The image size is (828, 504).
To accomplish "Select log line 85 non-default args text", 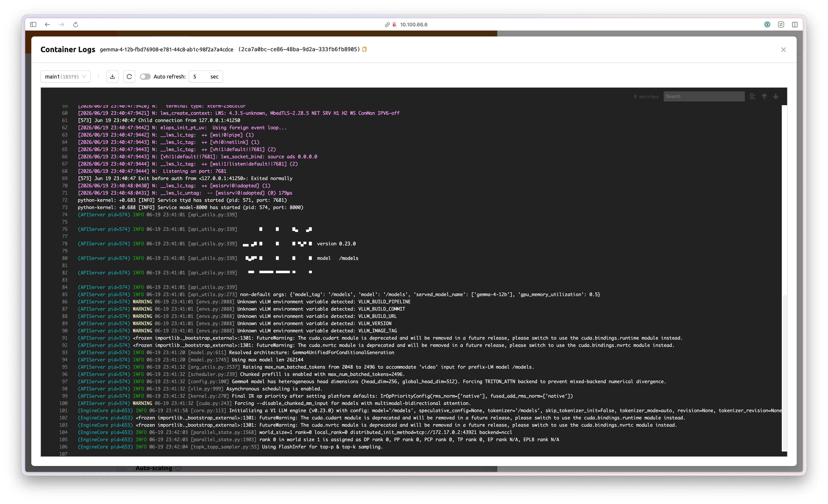I will click(420, 295).
